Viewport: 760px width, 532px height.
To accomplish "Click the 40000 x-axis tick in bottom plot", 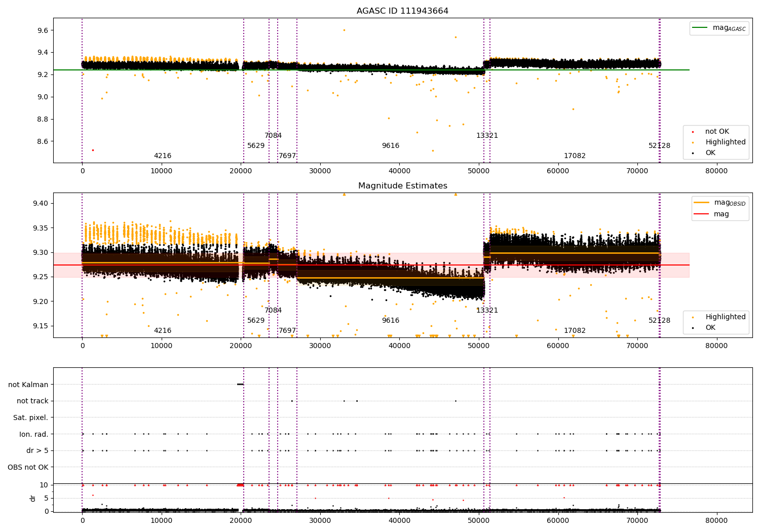I will pos(399,521).
